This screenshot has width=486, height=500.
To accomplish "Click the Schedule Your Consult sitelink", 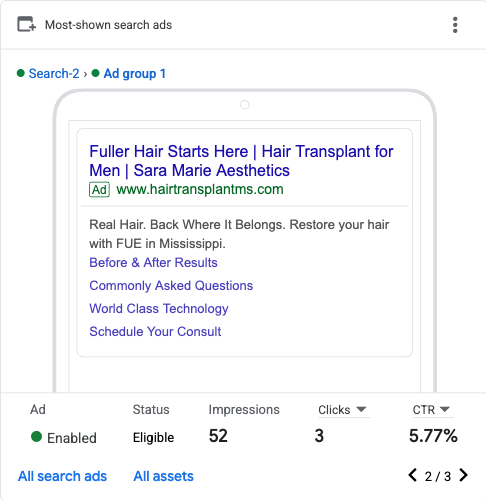I will (155, 332).
